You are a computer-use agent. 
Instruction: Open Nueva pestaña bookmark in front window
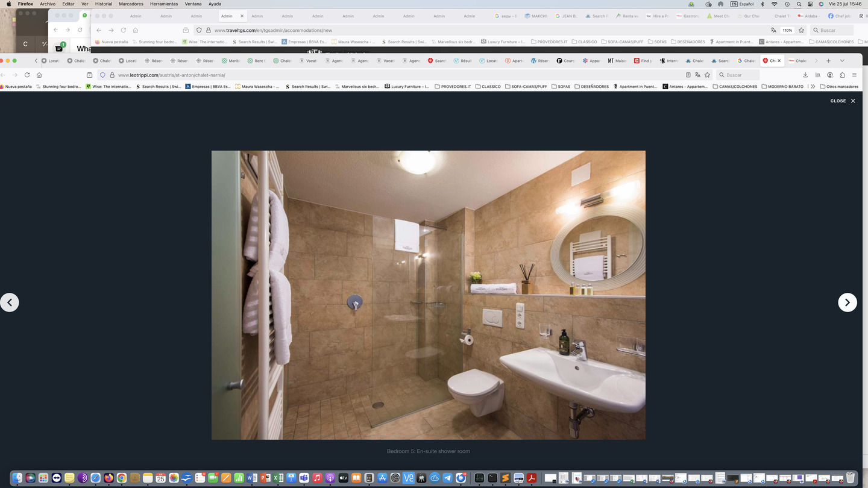(x=16, y=86)
